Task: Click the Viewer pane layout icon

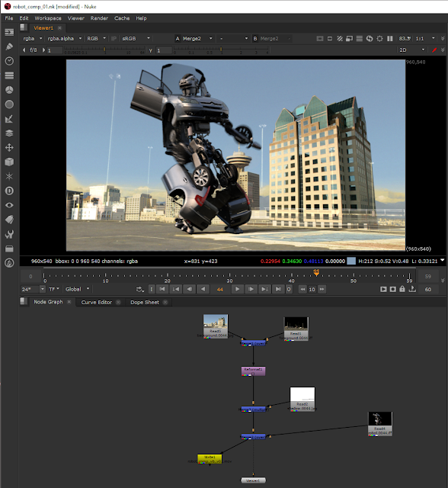Action: (24, 27)
